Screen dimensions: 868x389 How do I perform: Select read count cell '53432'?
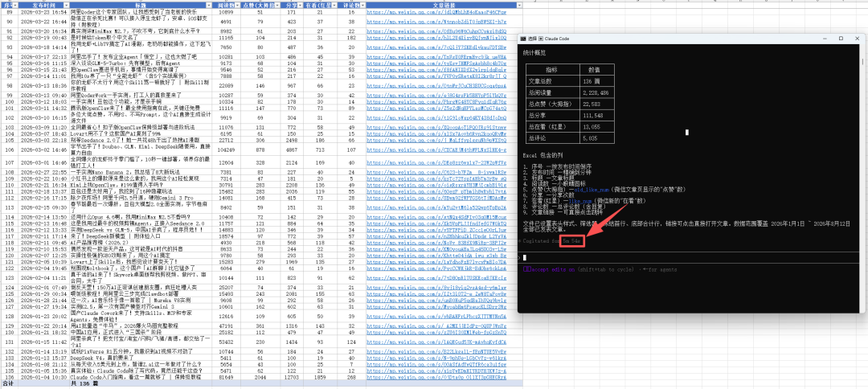(x=227, y=342)
